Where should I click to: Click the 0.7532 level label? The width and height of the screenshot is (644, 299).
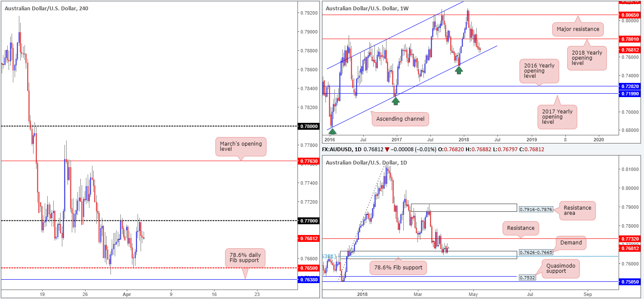tap(528, 278)
